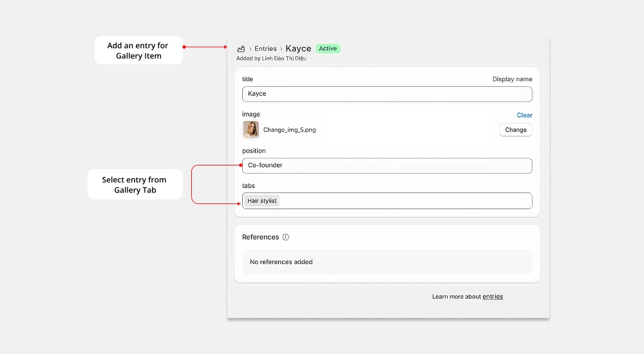Select the Hair stylist tag in tabs
This screenshot has width=644, height=354.
pyautogui.click(x=262, y=201)
